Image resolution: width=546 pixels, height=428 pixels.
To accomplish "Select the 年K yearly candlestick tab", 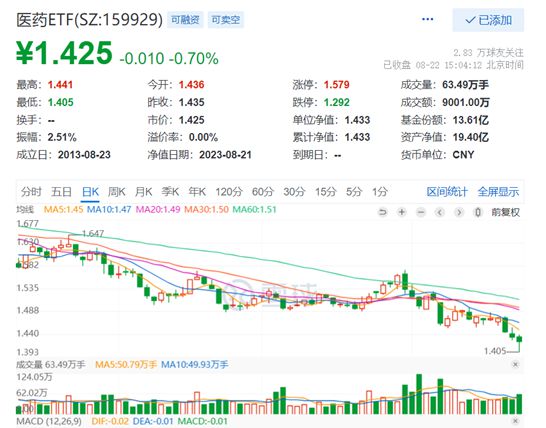I will click(x=197, y=192).
